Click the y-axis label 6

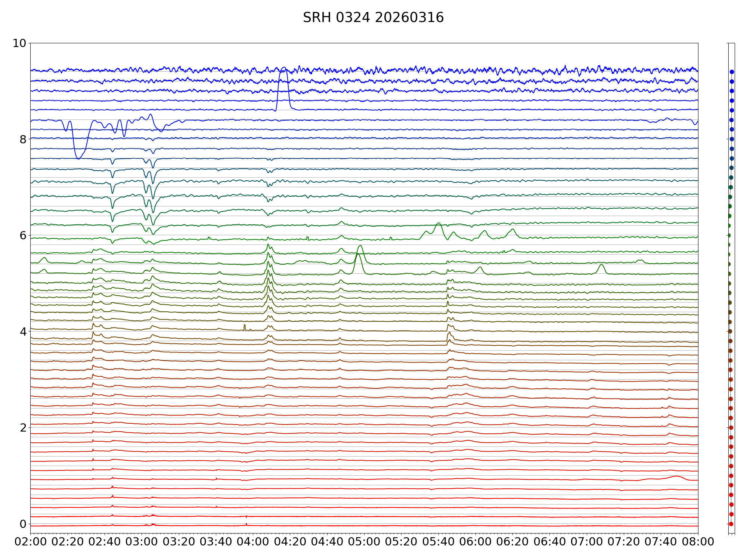click(23, 235)
